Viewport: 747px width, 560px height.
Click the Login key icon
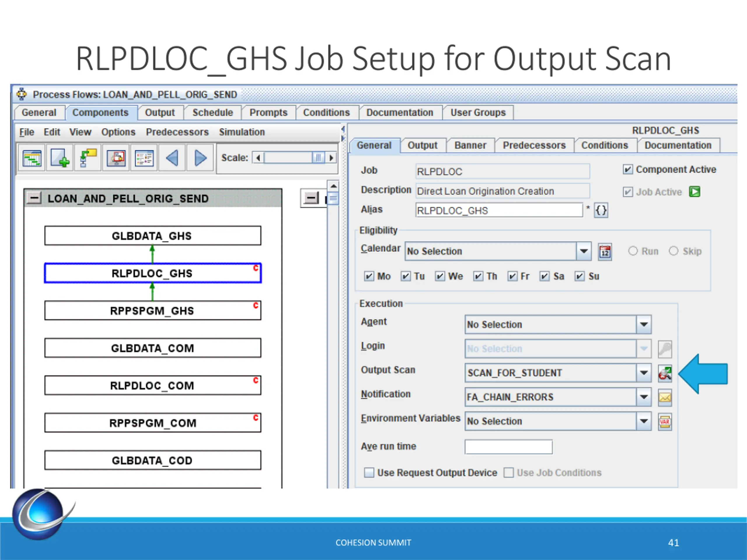[x=665, y=349]
